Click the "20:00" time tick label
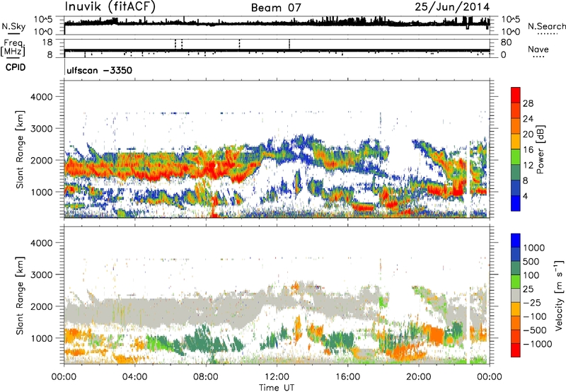566x392 pixels. coord(418,377)
